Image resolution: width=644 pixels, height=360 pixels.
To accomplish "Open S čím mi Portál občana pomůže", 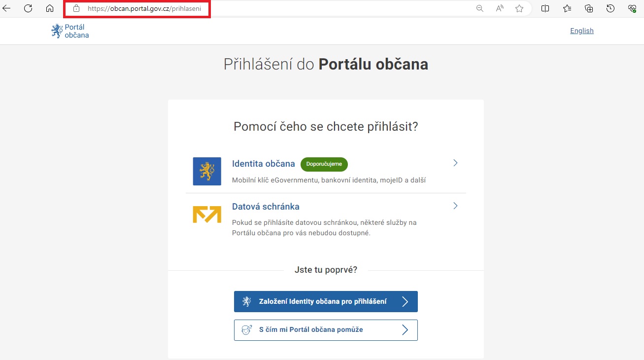I will click(x=326, y=330).
